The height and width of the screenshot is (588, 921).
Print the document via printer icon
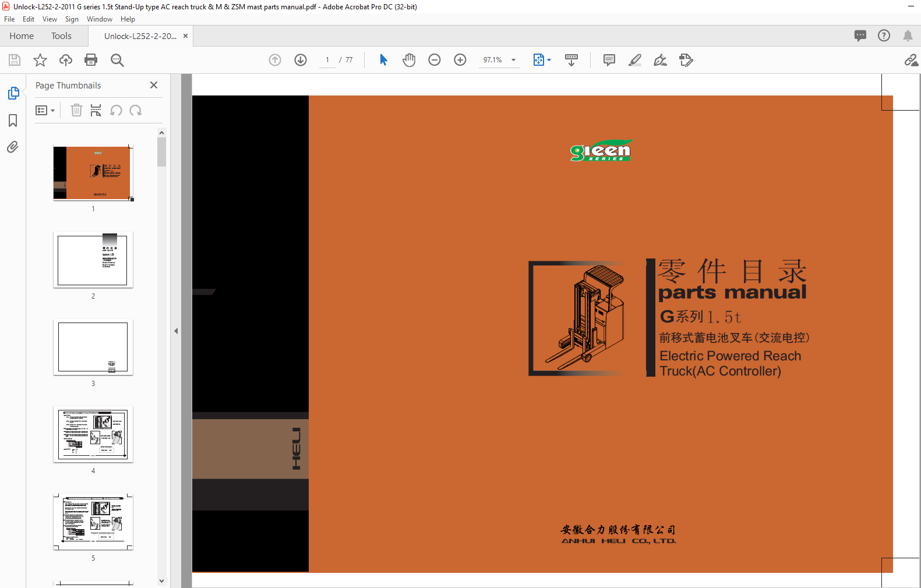tap(91, 60)
